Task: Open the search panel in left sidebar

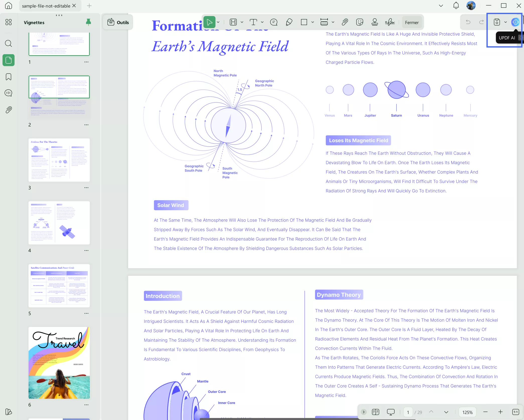Action: [9, 43]
